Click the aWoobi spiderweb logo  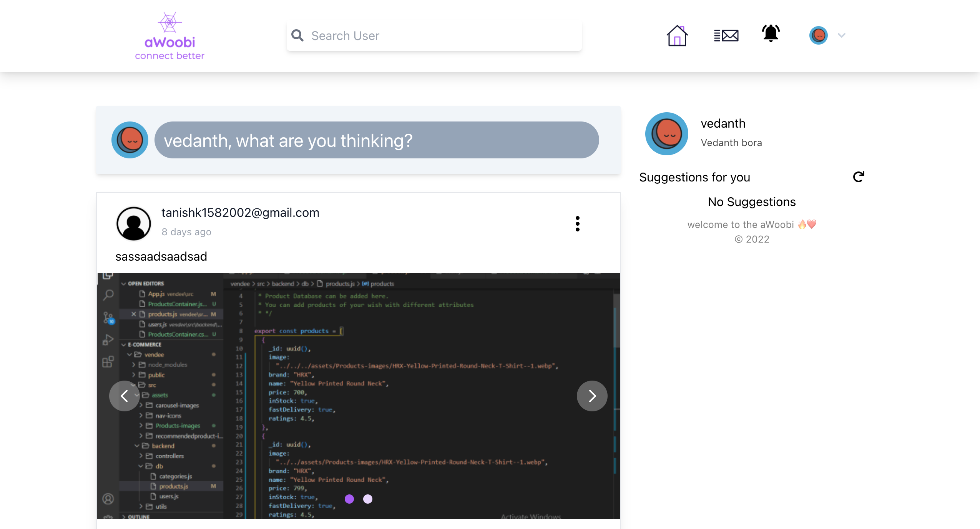click(x=169, y=23)
